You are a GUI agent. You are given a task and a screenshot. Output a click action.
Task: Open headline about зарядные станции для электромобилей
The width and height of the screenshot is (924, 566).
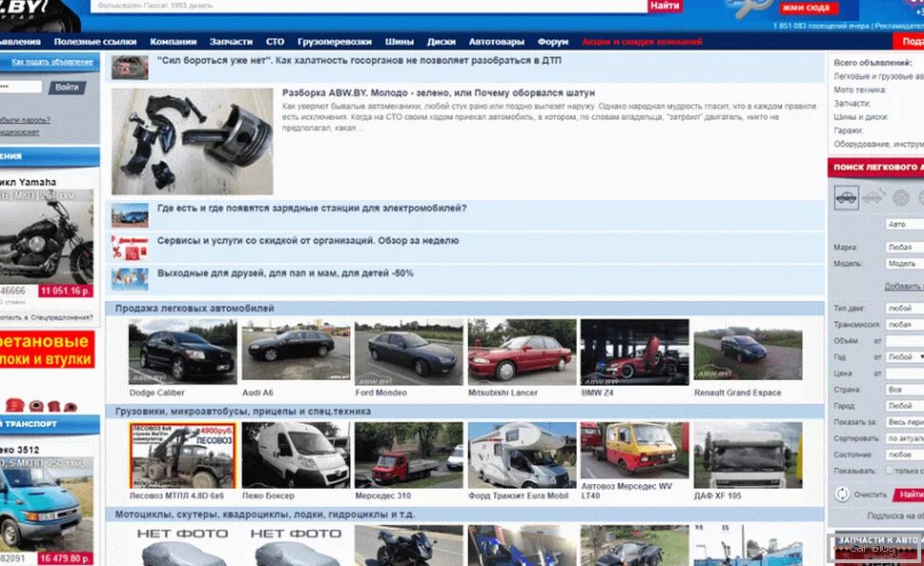point(312,208)
